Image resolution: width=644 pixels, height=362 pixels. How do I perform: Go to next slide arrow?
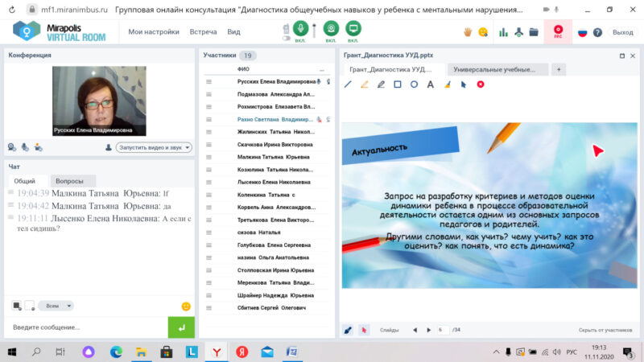429,330
